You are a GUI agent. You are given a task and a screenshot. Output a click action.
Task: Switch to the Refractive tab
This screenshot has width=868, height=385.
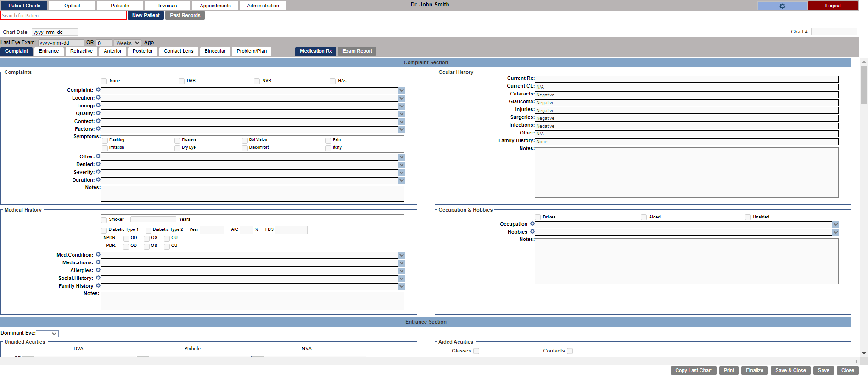81,51
